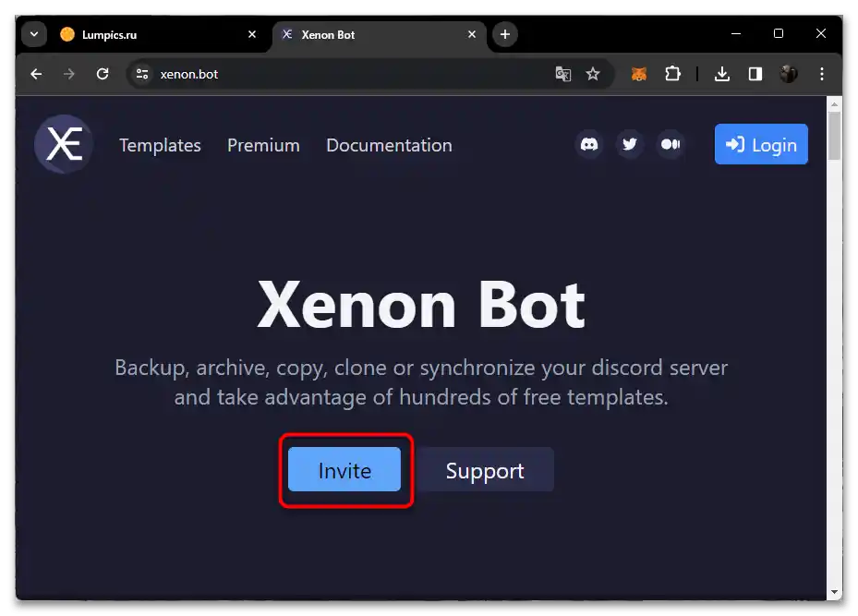Click the Support button

click(x=485, y=470)
